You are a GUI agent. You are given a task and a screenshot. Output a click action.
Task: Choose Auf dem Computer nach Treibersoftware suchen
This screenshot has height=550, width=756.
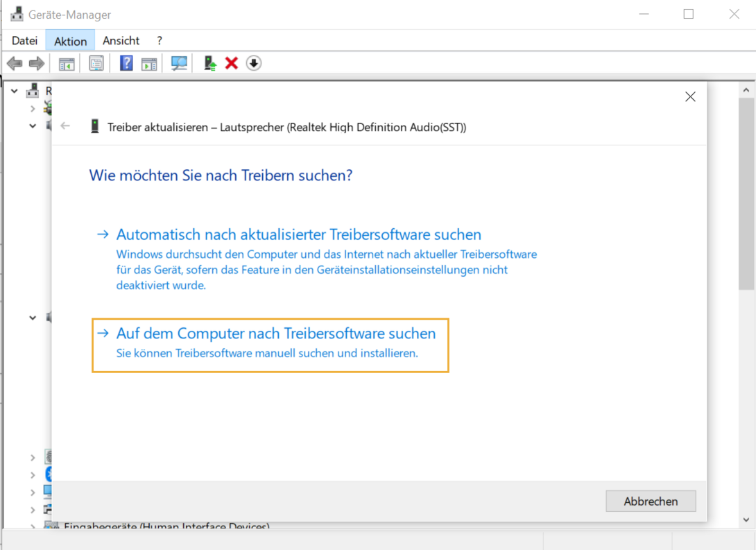275,334
